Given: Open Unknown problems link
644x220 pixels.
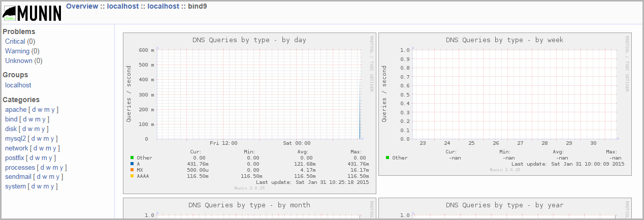Looking at the screenshot, I should [x=18, y=61].
